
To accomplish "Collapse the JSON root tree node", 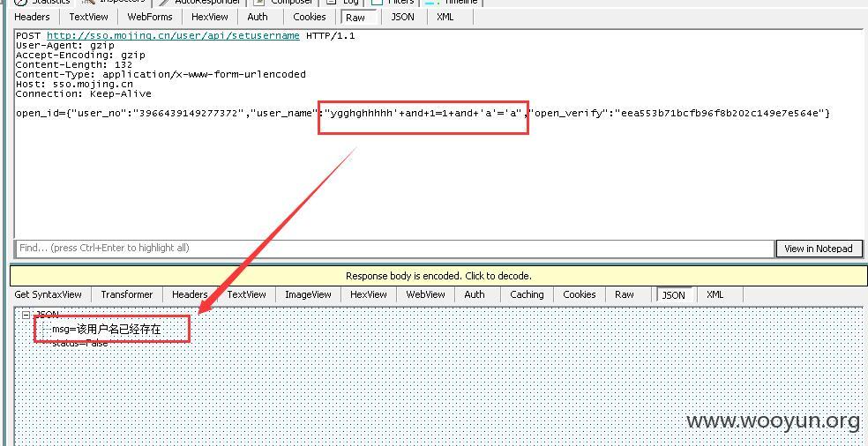I will tap(26, 315).
